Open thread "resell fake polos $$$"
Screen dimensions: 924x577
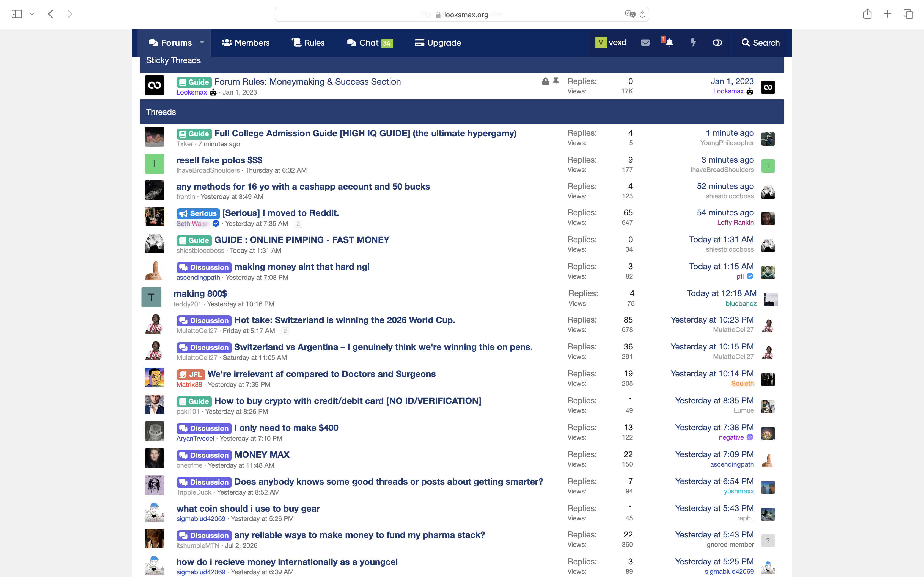tap(219, 160)
